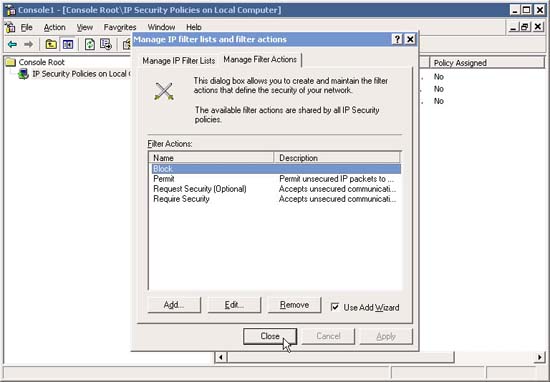Sort filter actions by Name column header
The width and height of the screenshot is (550, 382).
[212, 158]
